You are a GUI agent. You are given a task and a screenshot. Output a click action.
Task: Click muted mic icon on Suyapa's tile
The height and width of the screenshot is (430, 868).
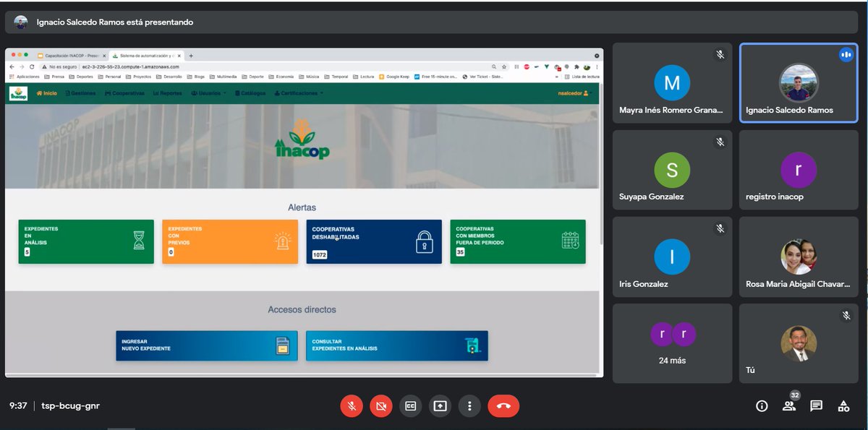(x=720, y=142)
